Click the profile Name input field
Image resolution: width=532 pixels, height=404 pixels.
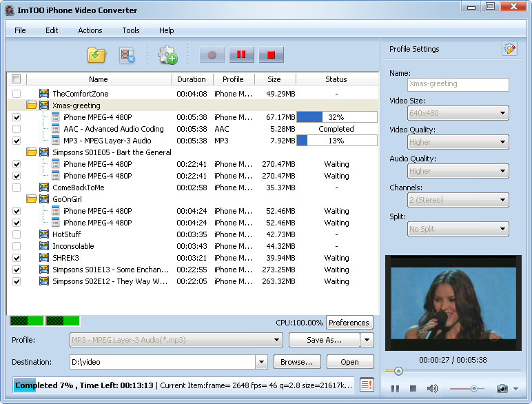tap(458, 84)
